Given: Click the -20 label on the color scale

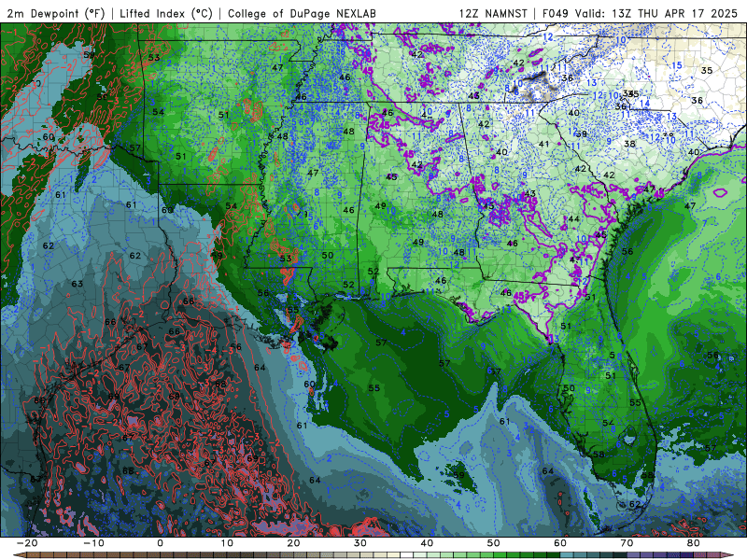Looking at the screenshot, I should 27,543.
